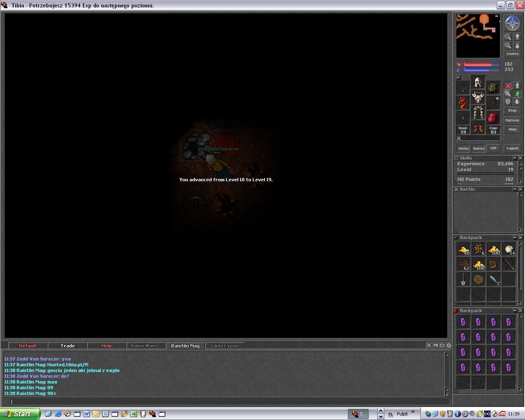Open the Help button in side panel

tap(512, 130)
